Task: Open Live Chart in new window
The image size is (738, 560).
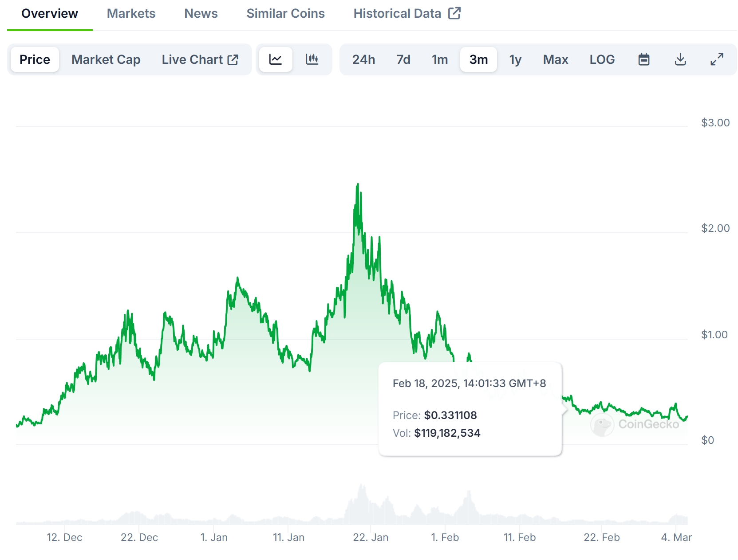Action: tap(200, 59)
